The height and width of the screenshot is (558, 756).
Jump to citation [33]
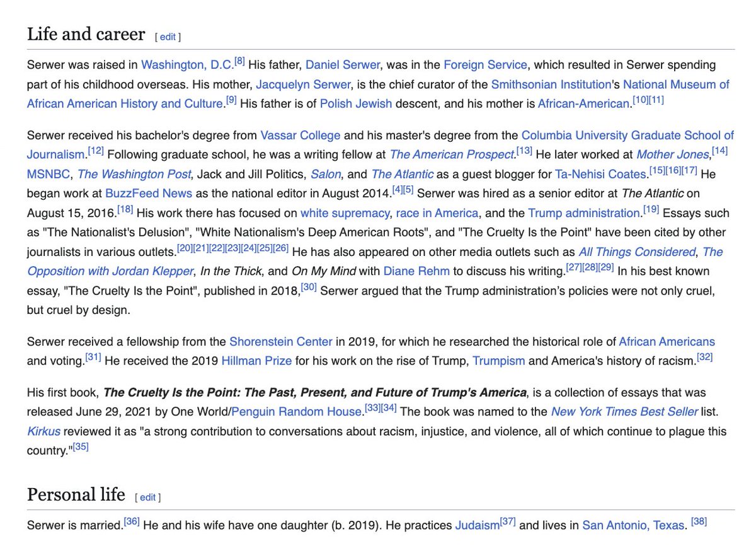[x=372, y=409]
